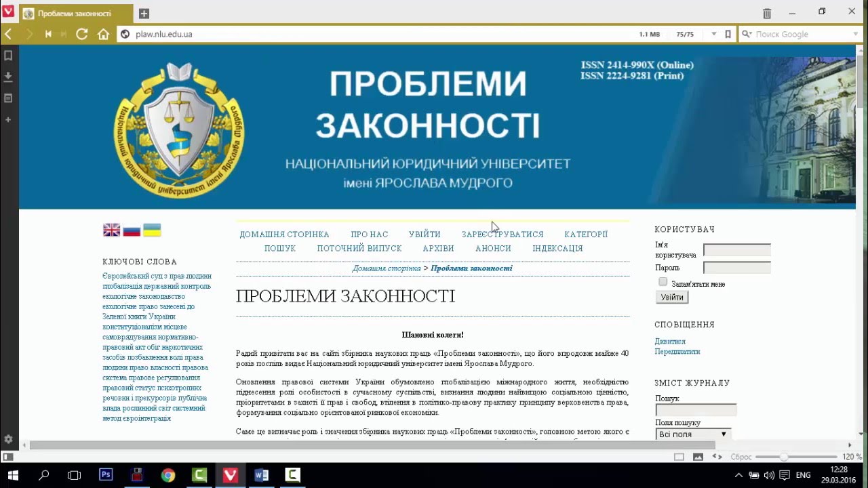Open 'КАТЕГОРІЇ' menu item

click(x=586, y=235)
